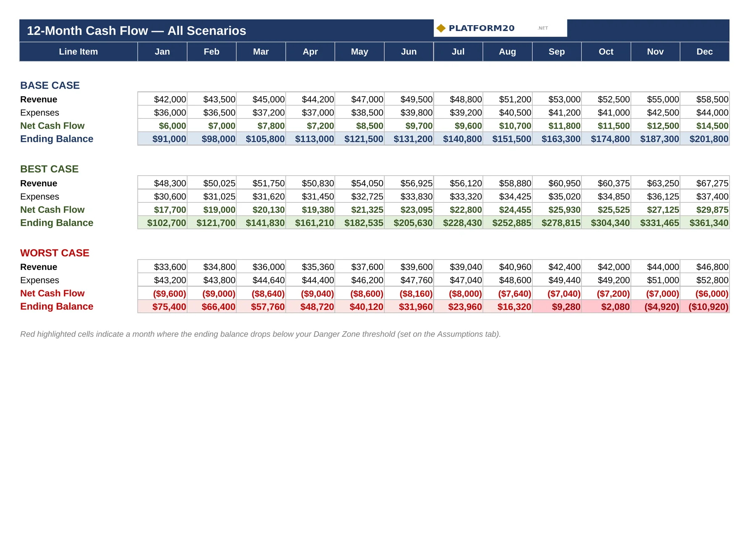Click the Platform20 diamond logo icon
Screen dimensions: 756x534
(441, 28)
